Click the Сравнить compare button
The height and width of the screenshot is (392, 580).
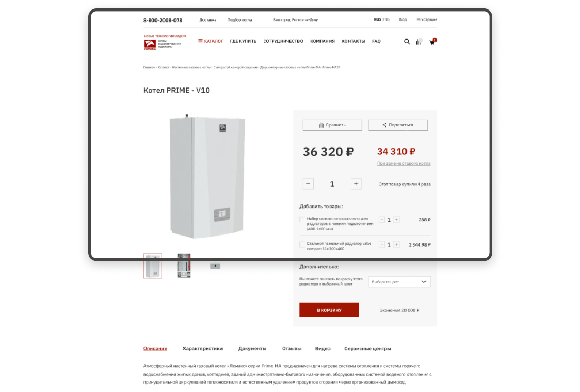(x=332, y=125)
